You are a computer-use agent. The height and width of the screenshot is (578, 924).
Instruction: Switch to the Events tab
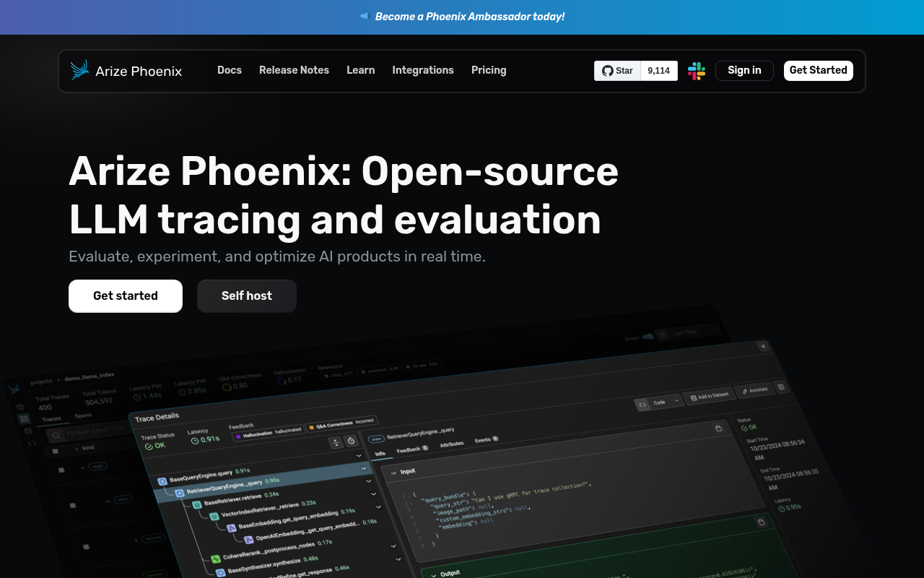tap(486, 439)
